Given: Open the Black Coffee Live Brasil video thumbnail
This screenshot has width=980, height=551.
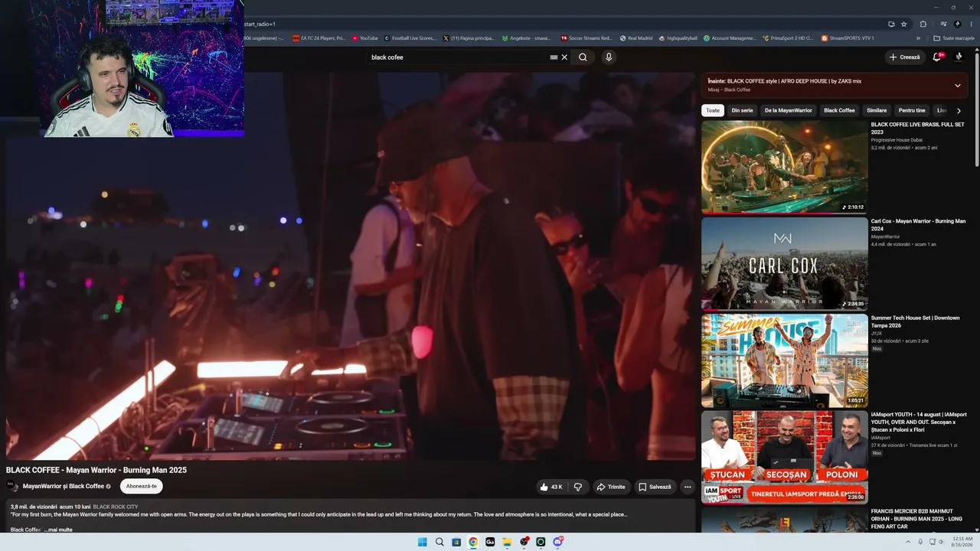Looking at the screenshot, I should (x=785, y=167).
